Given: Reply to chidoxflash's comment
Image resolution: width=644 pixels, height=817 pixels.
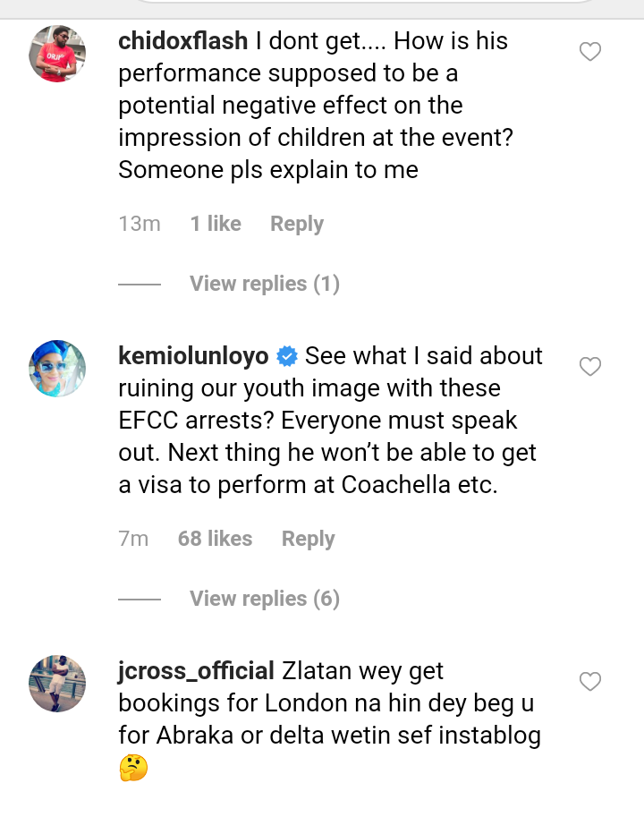Looking at the screenshot, I should [297, 224].
